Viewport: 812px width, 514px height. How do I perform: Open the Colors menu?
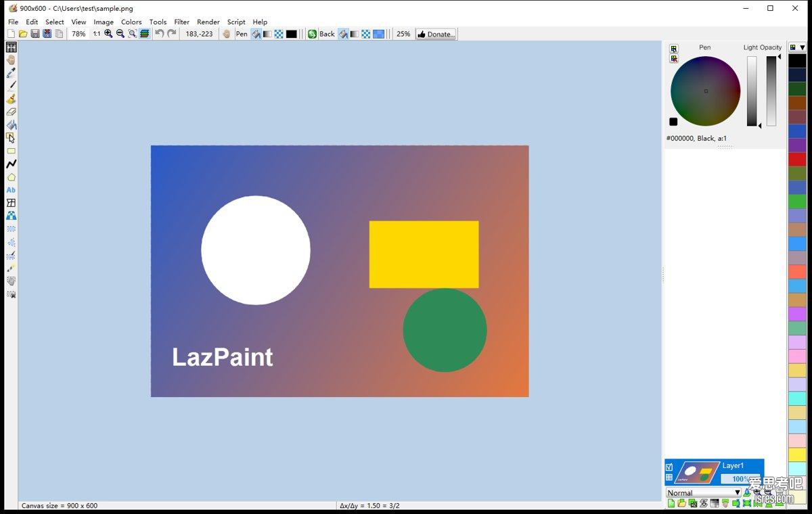tap(131, 22)
